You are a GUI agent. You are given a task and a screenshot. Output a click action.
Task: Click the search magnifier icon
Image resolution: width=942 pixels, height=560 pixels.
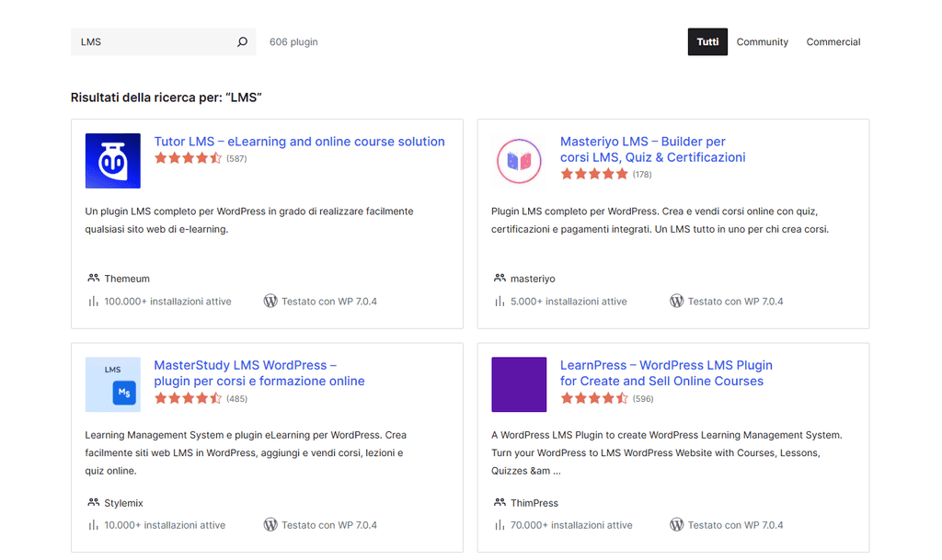(x=242, y=41)
